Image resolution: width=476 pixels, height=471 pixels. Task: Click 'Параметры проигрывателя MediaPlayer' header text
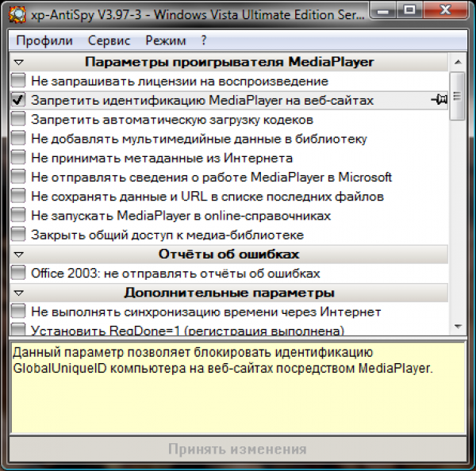click(229, 62)
